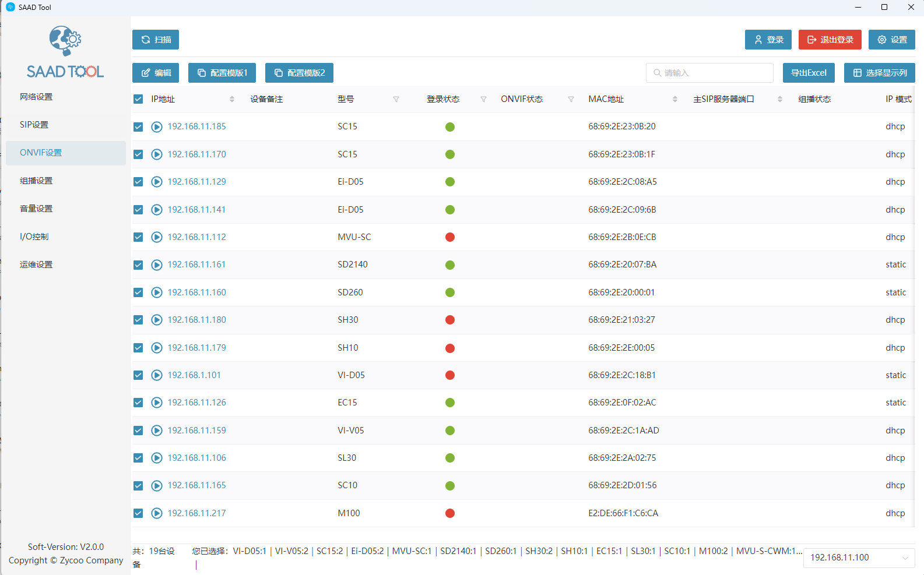This screenshot has width=924, height=575.
Task: Open the 网络设置 sidebar menu
Action: pyautogui.click(x=36, y=97)
